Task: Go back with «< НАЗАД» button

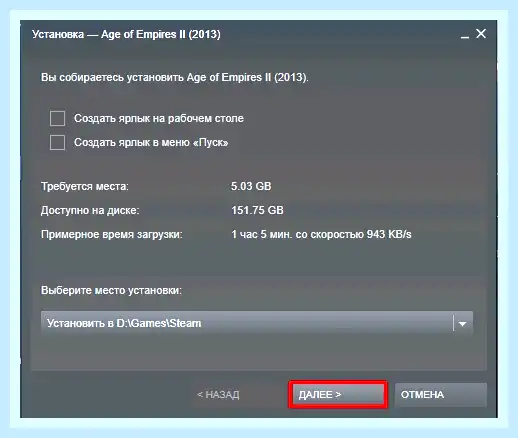Action: point(218,395)
